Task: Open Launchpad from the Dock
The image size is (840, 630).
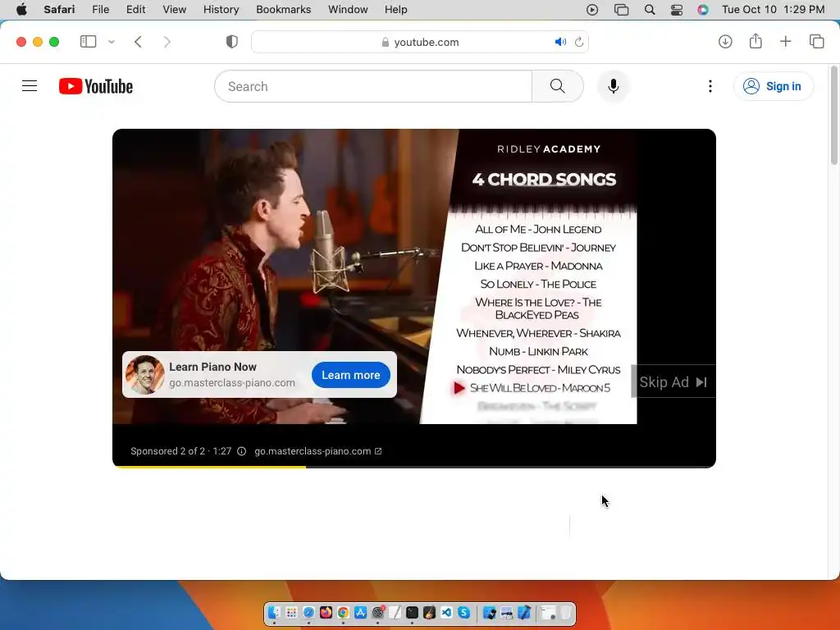Action: coord(291,612)
